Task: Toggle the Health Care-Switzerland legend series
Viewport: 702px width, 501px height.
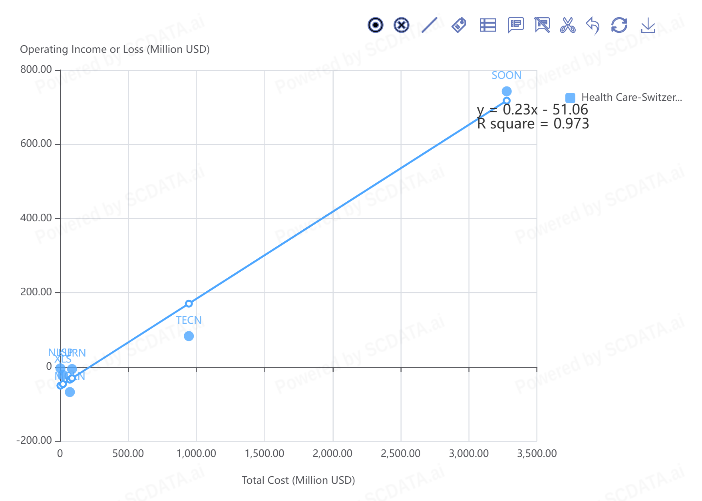Action: point(631,97)
